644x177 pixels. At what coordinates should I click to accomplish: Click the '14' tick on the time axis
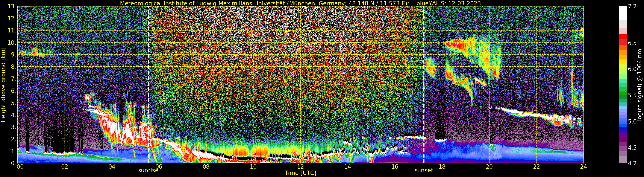(347, 166)
